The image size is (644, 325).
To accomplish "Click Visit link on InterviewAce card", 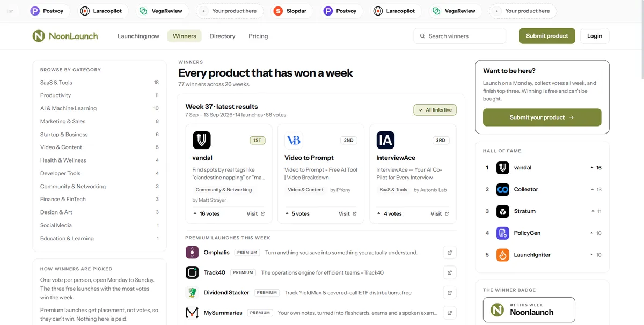I will click(x=440, y=213).
